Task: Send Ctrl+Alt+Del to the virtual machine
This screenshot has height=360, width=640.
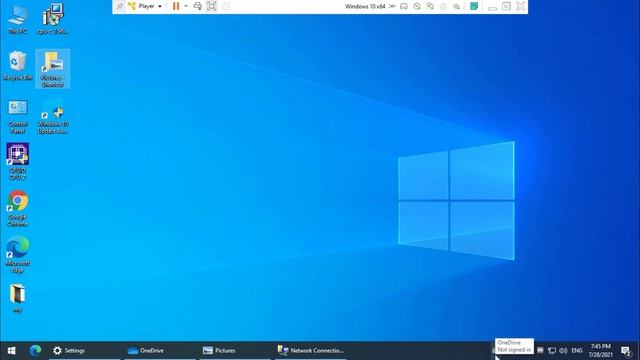Action: (198, 6)
